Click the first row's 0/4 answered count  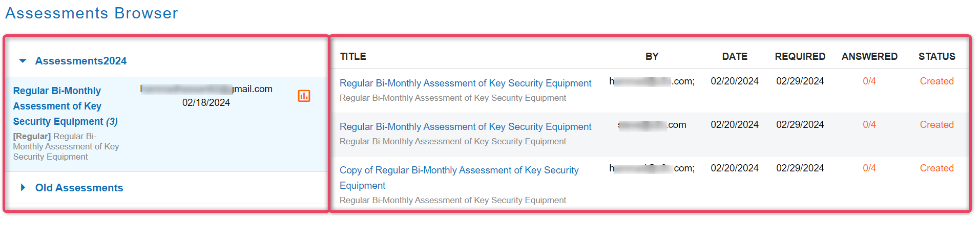(x=869, y=81)
